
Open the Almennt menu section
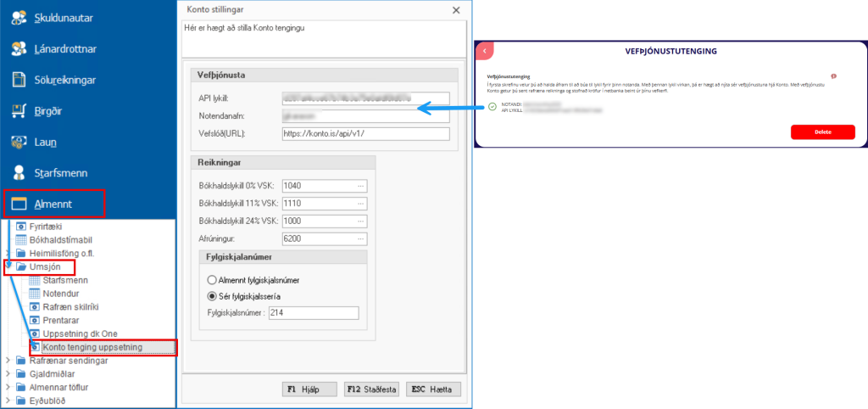(53, 204)
